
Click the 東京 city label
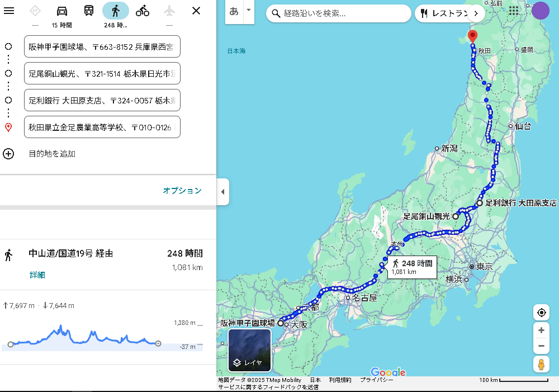coord(485,267)
